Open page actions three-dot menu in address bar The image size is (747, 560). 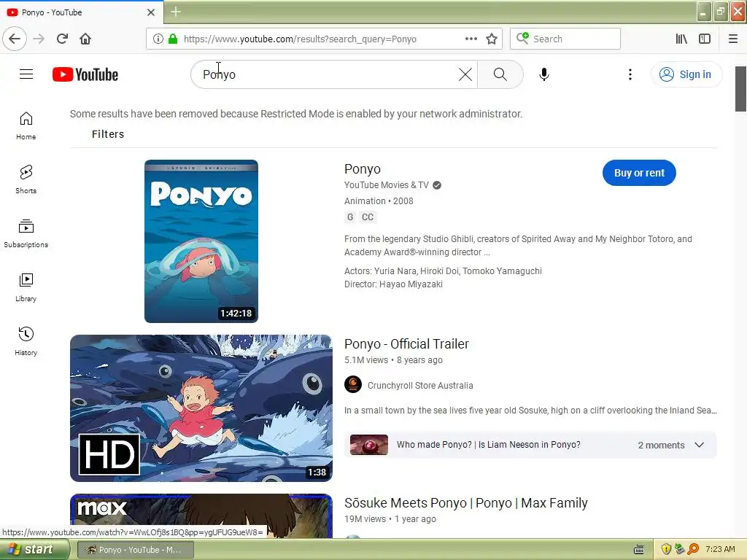point(471,39)
